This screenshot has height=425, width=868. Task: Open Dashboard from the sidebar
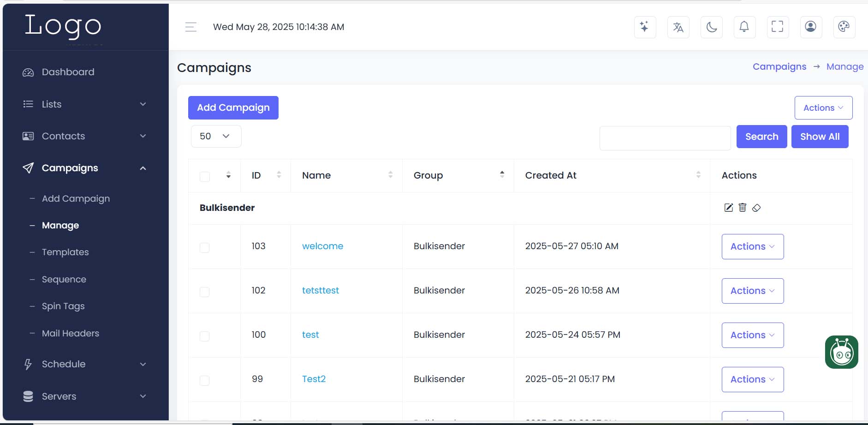click(x=68, y=72)
